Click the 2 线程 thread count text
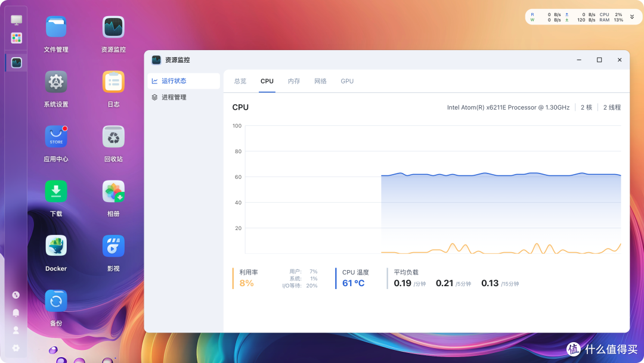Viewport: 644px width, 363px height. pos(612,107)
